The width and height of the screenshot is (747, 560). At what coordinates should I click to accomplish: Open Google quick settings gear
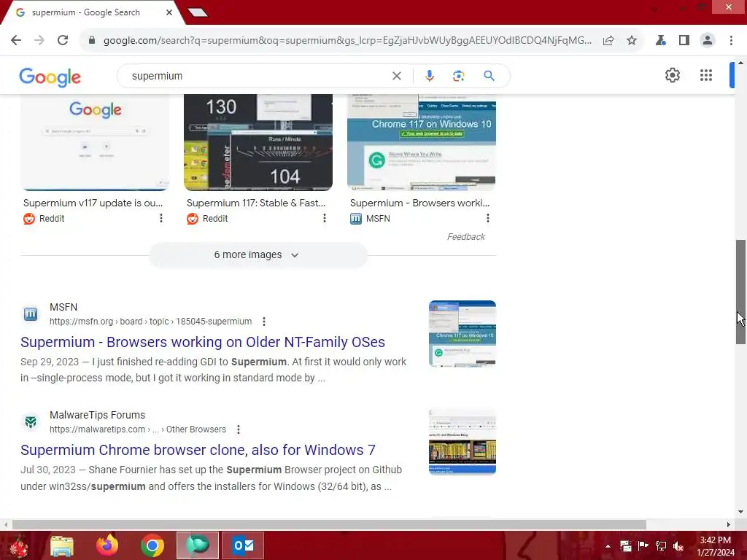click(672, 75)
